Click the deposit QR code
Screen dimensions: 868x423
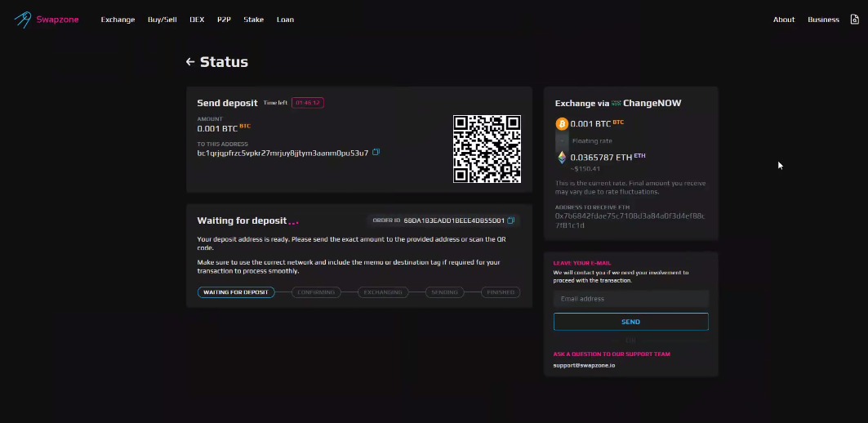[487, 149]
